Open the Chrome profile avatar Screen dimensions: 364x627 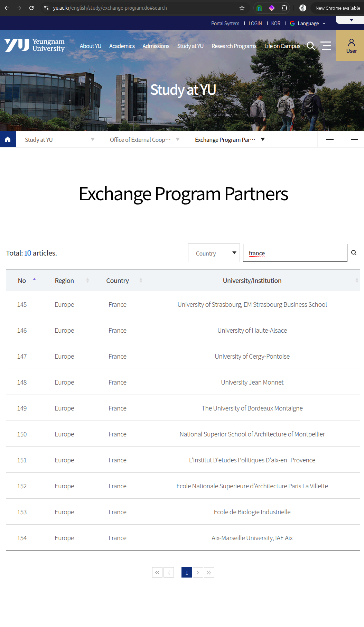coord(303,8)
